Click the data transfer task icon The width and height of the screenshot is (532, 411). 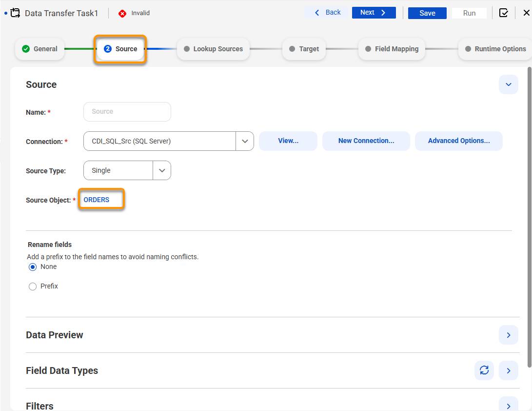click(x=15, y=13)
